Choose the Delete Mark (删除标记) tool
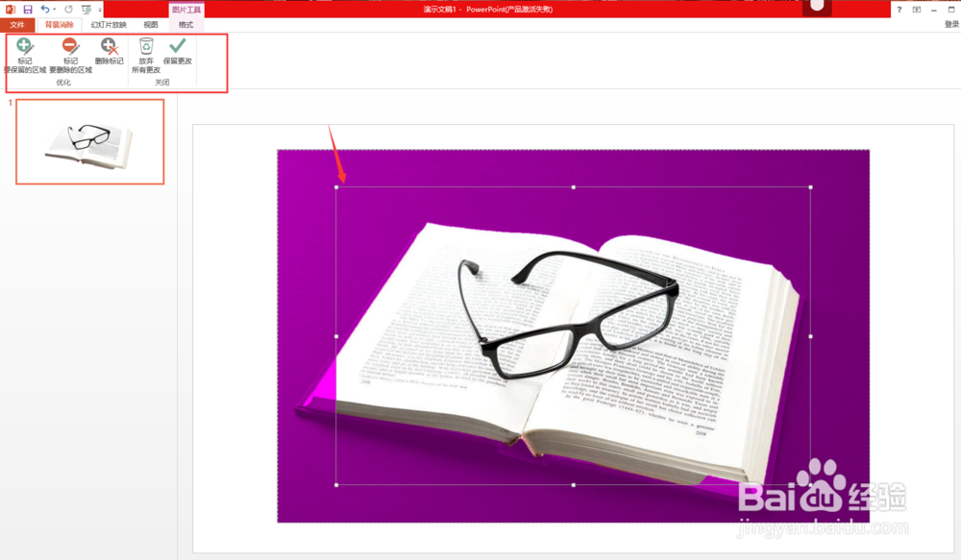The height and width of the screenshot is (560, 961). (110, 52)
